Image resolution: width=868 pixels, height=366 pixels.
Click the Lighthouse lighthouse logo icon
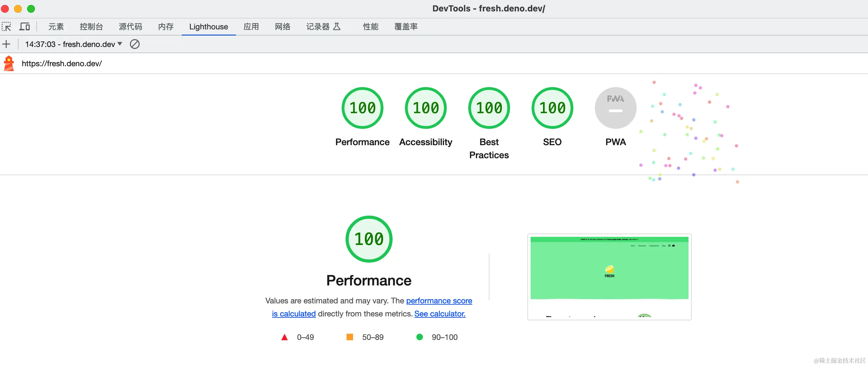coord(9,63)
